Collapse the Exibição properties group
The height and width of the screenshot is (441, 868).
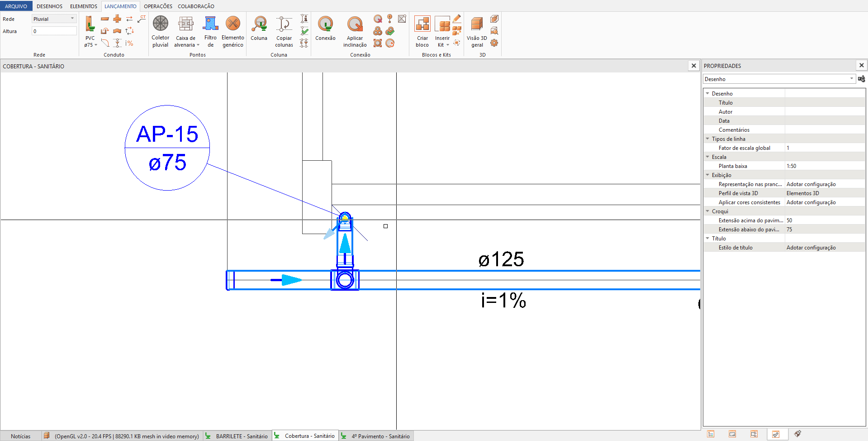tap(707, 175)
